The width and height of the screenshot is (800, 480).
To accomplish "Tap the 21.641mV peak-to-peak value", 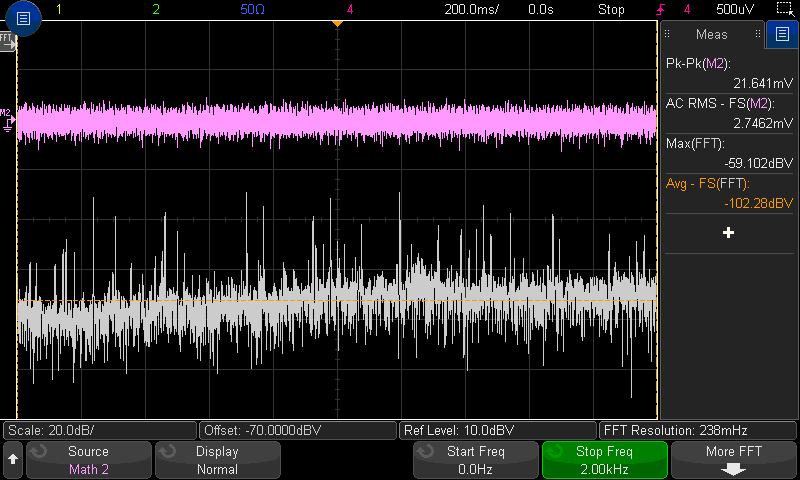I will (x=763, y=83).
